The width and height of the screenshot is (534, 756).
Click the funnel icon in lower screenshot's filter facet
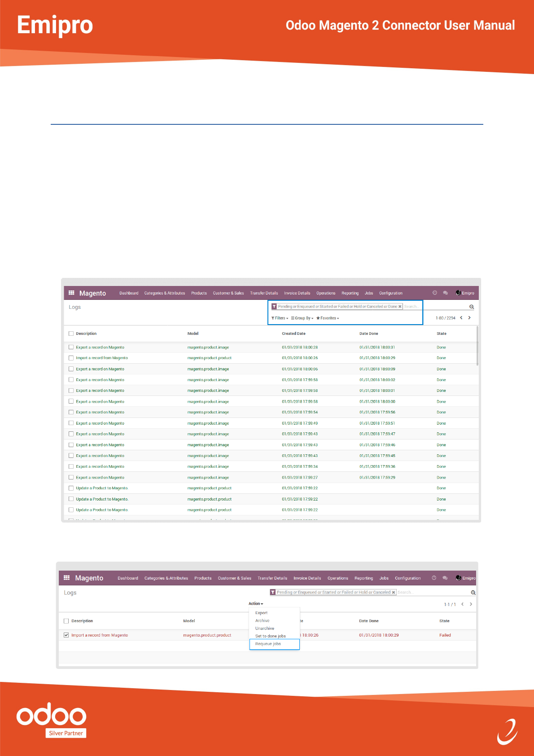point(272,592)
